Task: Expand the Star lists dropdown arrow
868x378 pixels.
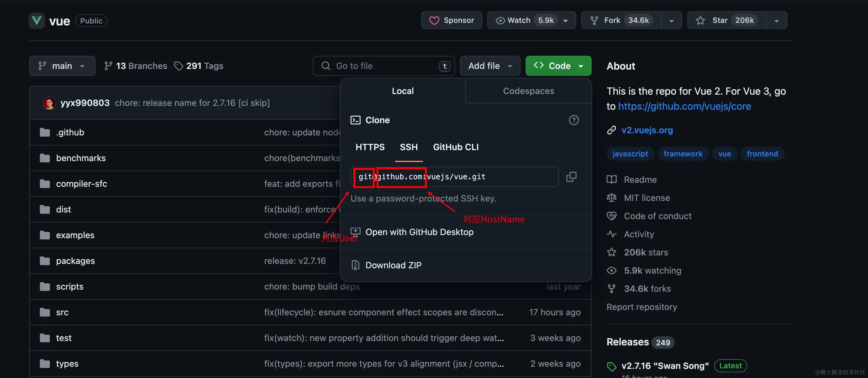Action: click(776, 21)
